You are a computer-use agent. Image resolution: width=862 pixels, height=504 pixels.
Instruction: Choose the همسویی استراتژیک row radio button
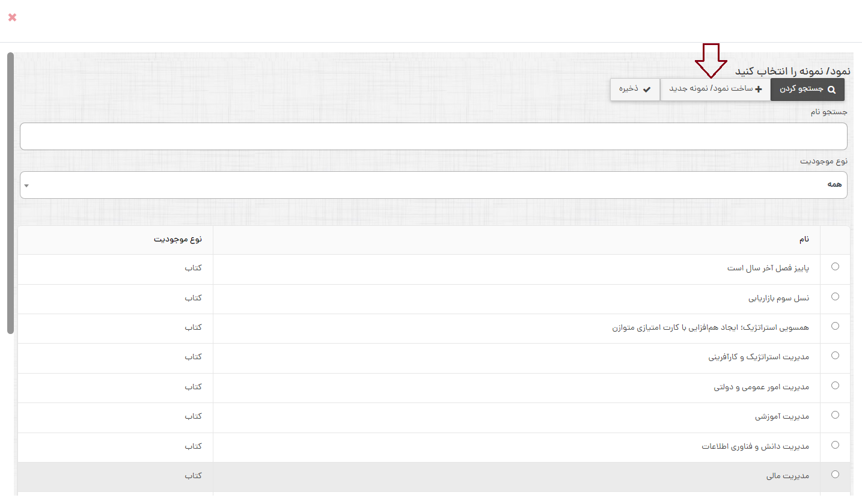[835, 326]
